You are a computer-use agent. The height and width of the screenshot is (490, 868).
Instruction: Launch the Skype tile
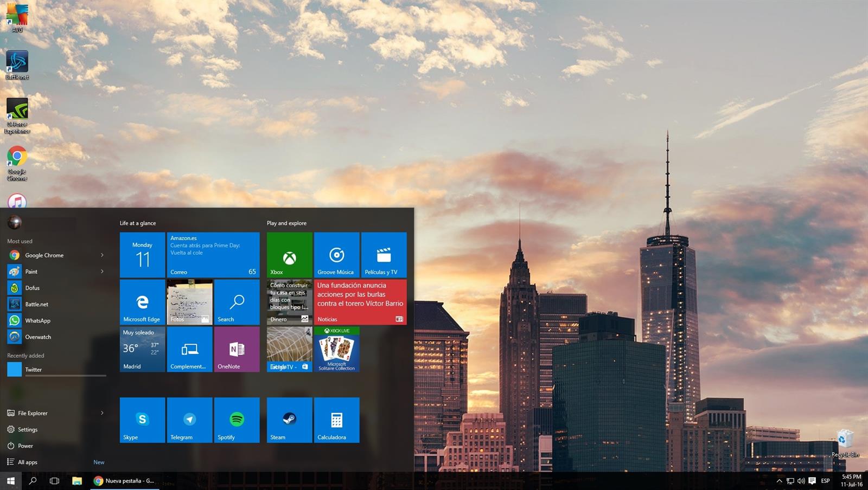coord(142,420)
